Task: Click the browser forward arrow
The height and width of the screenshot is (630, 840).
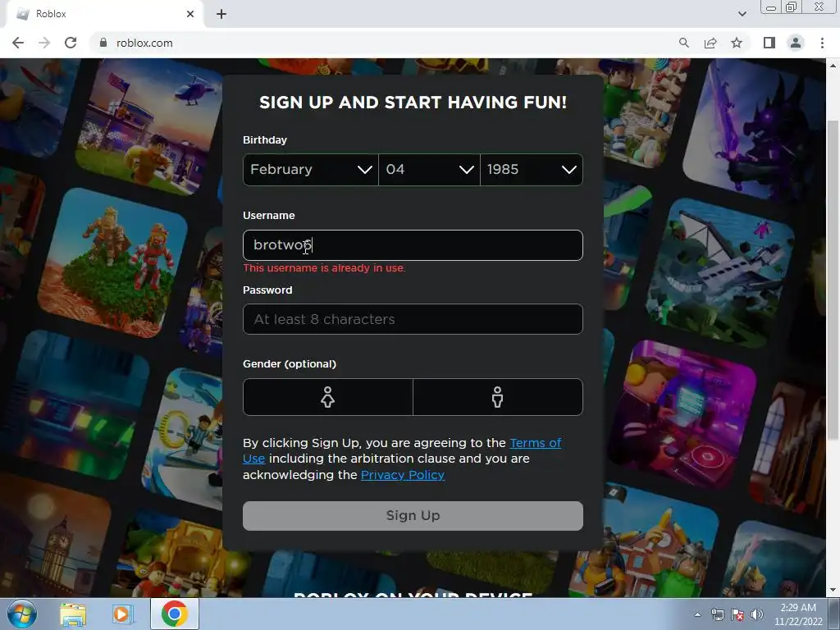Action: click(44, 43)
